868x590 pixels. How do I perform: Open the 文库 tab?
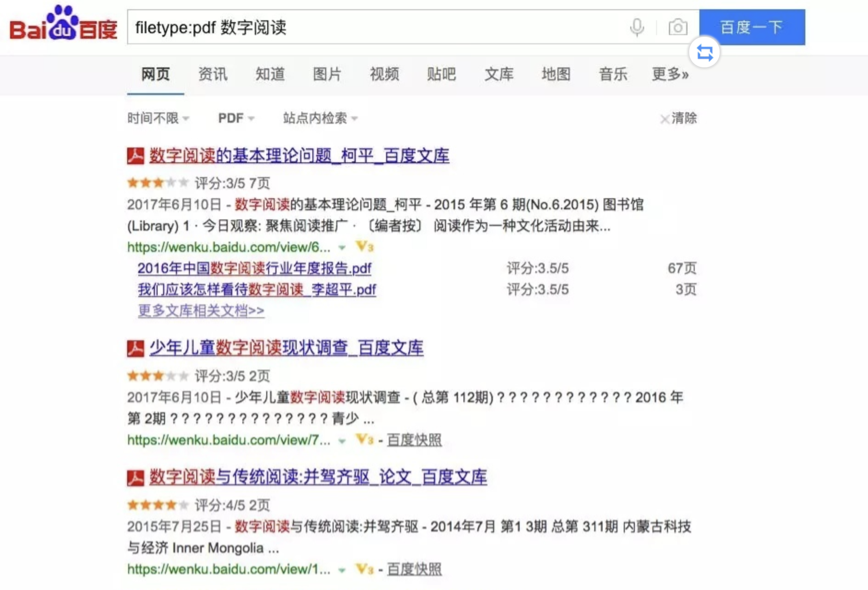(x=499, y=75)
